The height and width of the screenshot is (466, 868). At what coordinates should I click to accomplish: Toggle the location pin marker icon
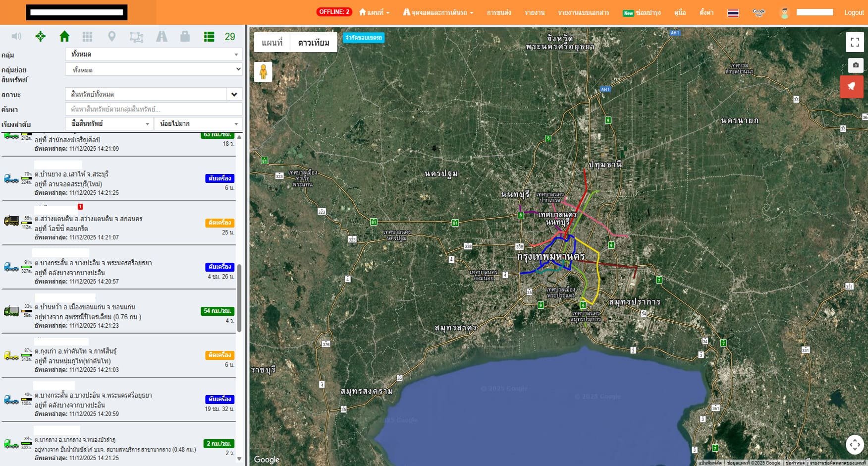coord(112,36)
